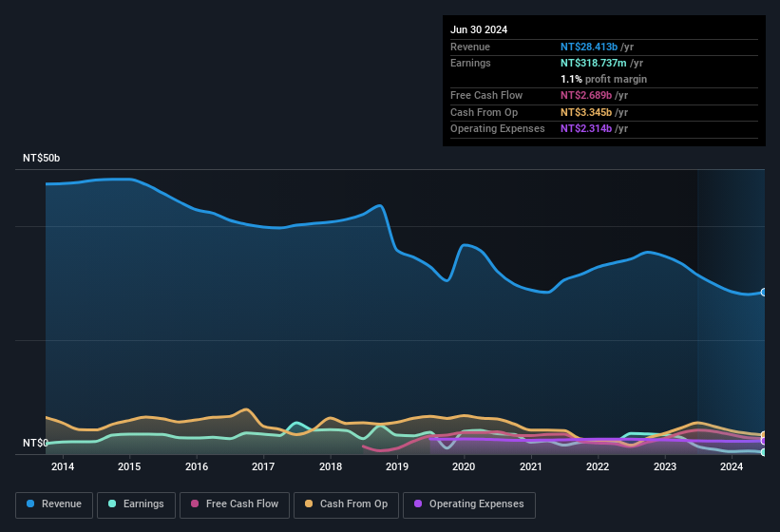Toggle the Earnings legend button
The width and height of the screenshot is (780, 532).
(136, 504)
